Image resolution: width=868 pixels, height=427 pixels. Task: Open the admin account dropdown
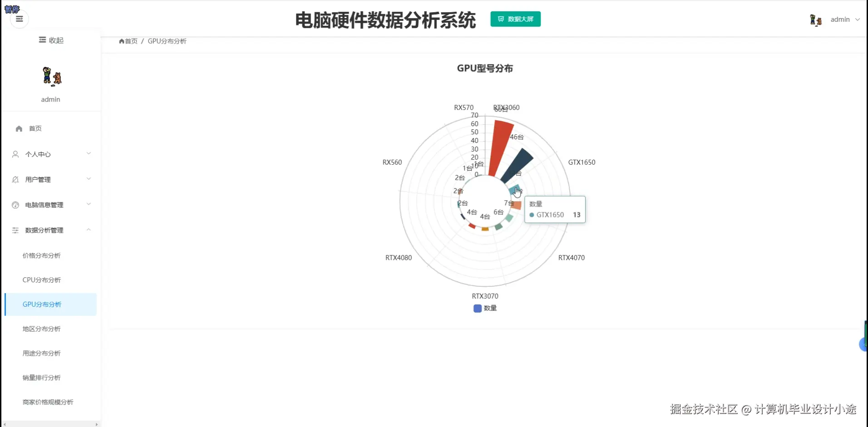click(x=845, y=20)
